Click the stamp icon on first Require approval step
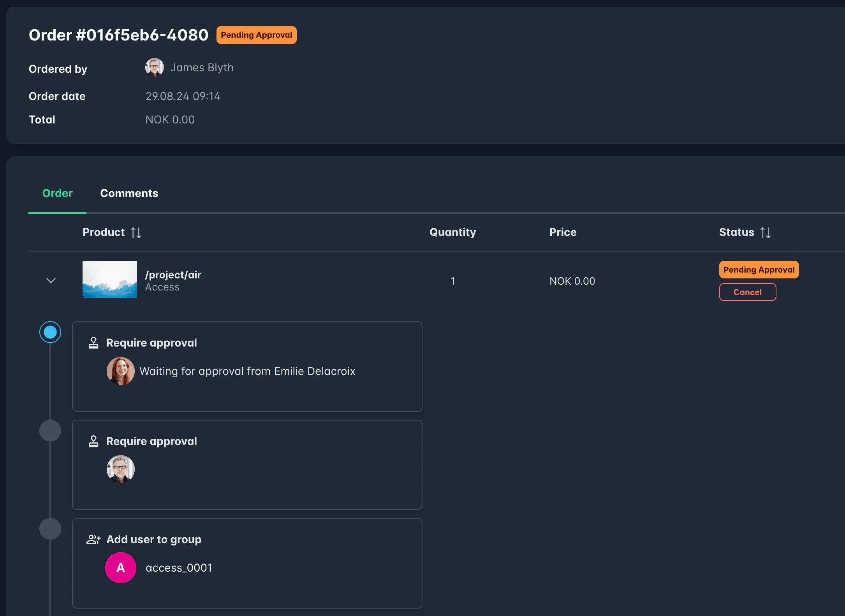 (x=93, y=343)
